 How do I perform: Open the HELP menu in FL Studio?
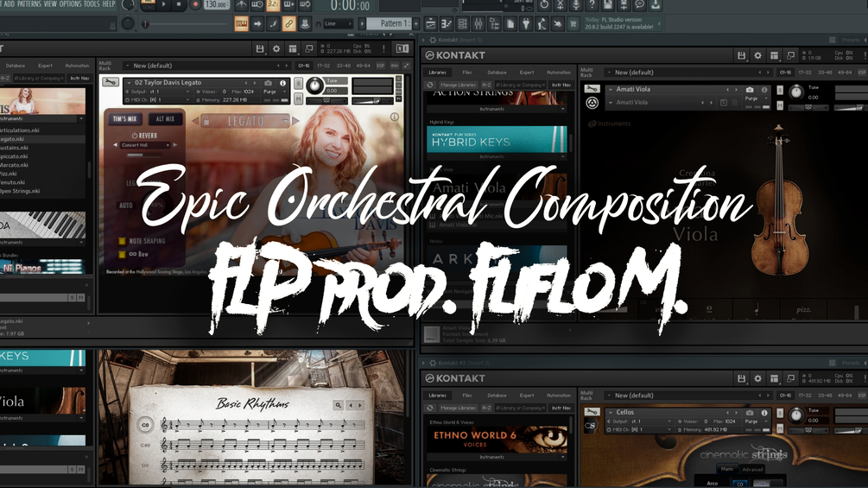coord(109,3)
